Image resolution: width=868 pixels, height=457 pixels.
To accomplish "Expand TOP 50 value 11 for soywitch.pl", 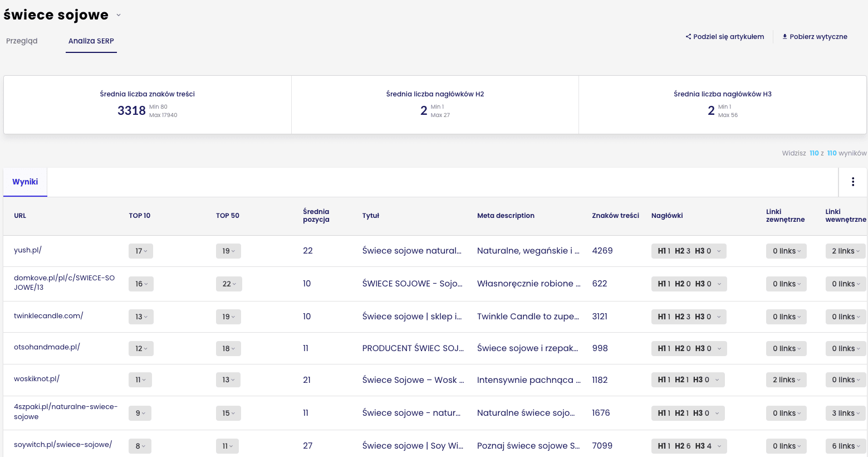I will click(228, 446).
